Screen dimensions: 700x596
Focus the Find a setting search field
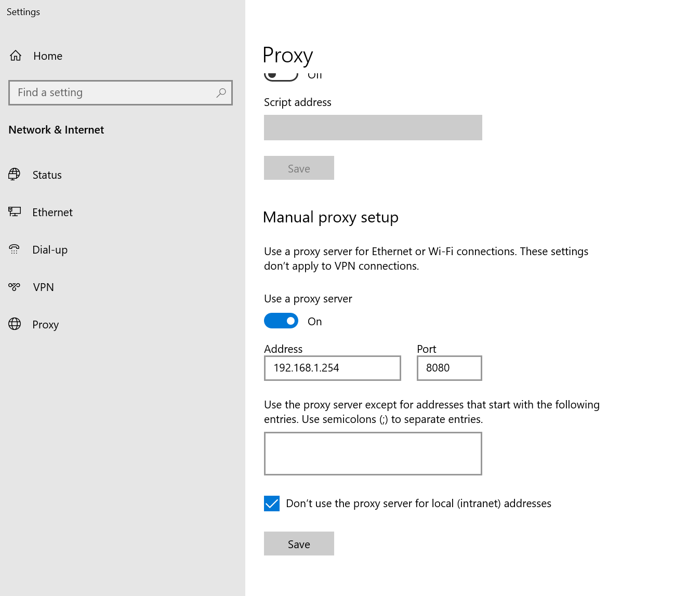pos(114,92)
